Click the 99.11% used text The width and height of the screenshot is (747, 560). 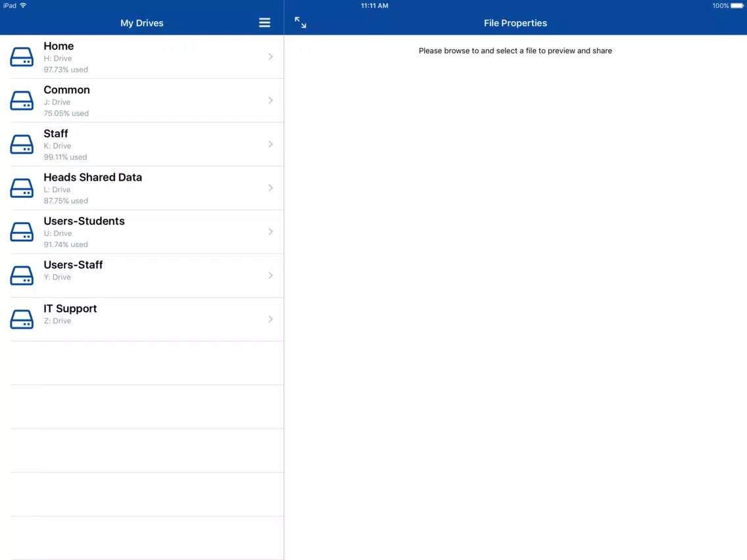(65, 158)
